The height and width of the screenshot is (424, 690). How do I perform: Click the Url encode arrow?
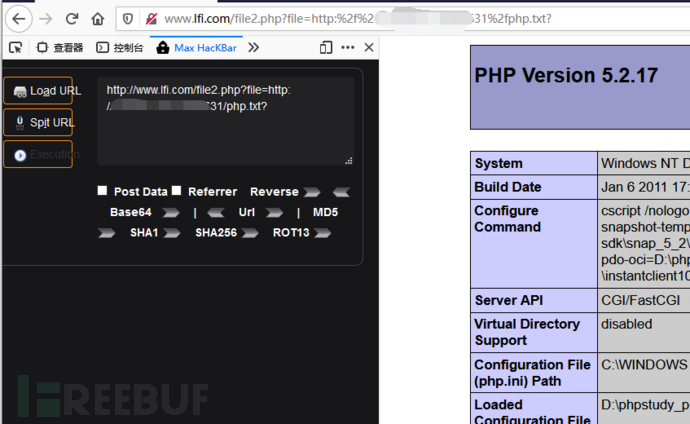click(274, 213)
